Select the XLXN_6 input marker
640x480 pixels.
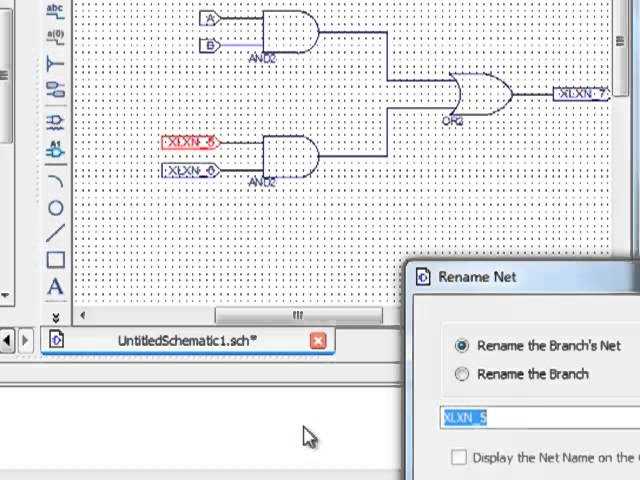tap(191, 171)
